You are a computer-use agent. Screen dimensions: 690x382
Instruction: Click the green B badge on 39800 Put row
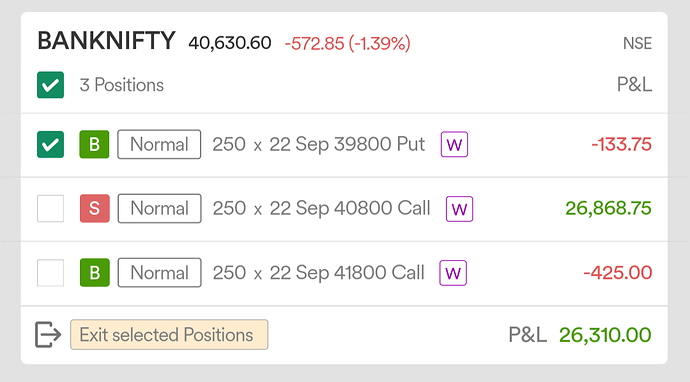pos(94,144)
